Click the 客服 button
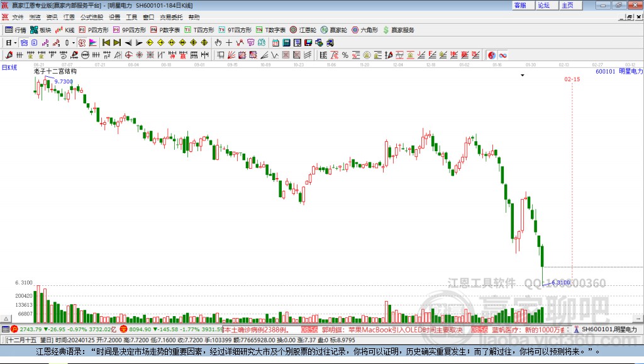644x364 pixels. tap(523, 5)
